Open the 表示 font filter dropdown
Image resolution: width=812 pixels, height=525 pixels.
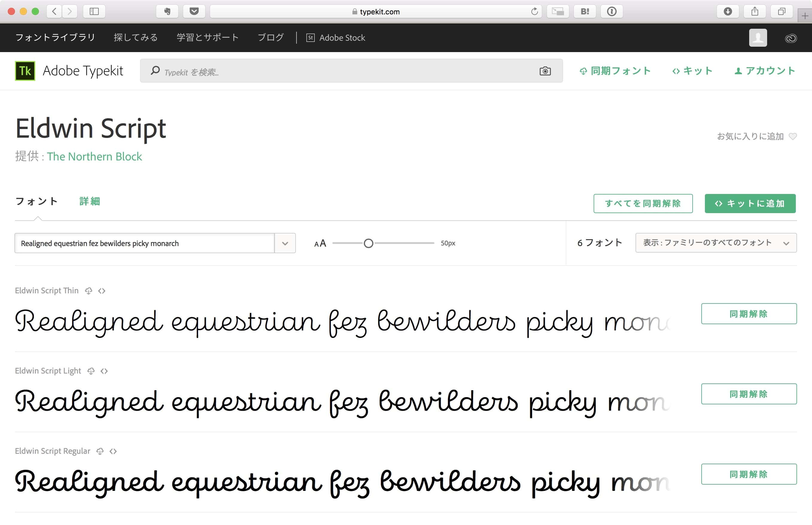tap(716, 243)
